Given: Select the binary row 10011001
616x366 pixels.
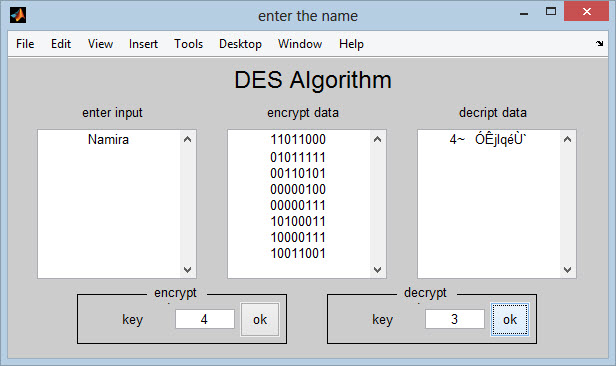Looking at the screenshot, I should coord(298,253).
